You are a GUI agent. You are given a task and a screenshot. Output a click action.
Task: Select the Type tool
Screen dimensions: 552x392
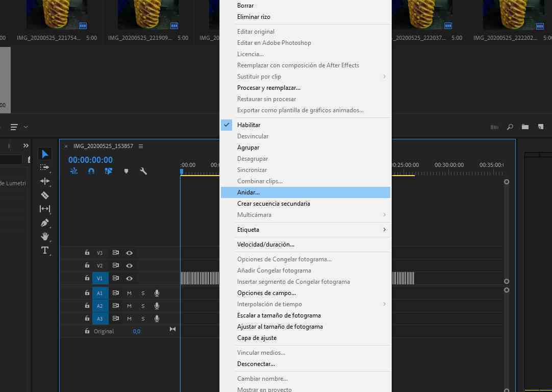[45, 250]
